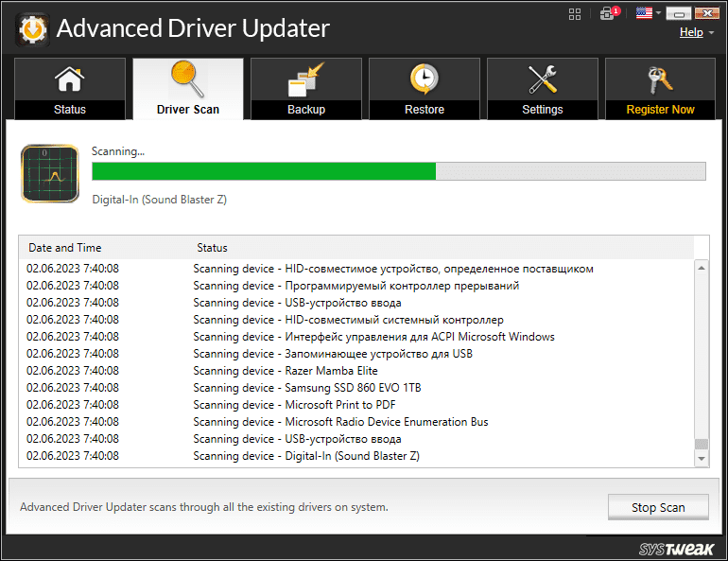Viewport: 728px width, 561px height.
Task: Click scroll up arrow in the log list
Action: click(702, 268)
